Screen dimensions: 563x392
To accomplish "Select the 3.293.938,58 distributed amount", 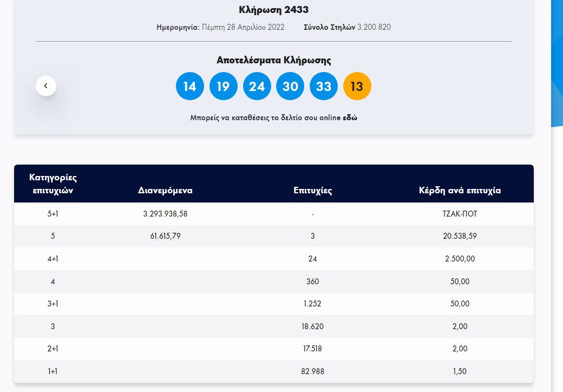I will pyautogui.click(x=165, y=214).
